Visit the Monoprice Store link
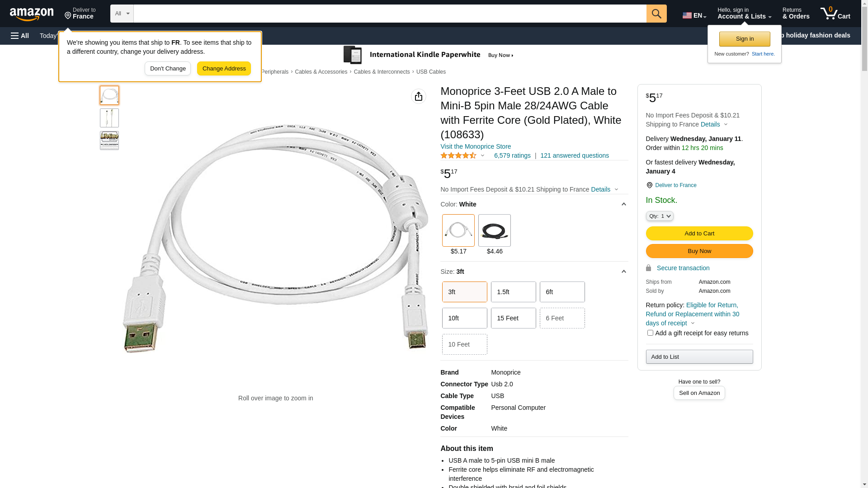Image resolution: width=868 pixels, height=488 pixels. 476,146
